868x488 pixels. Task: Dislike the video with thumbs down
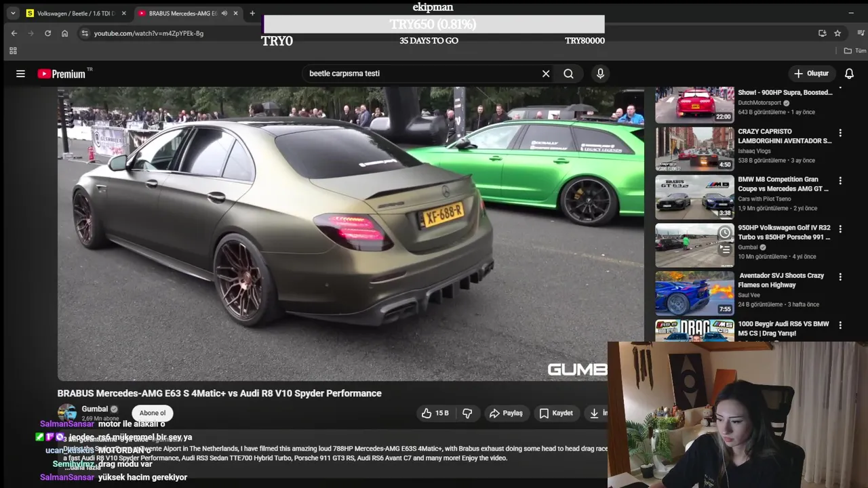(x=467, y=413)
